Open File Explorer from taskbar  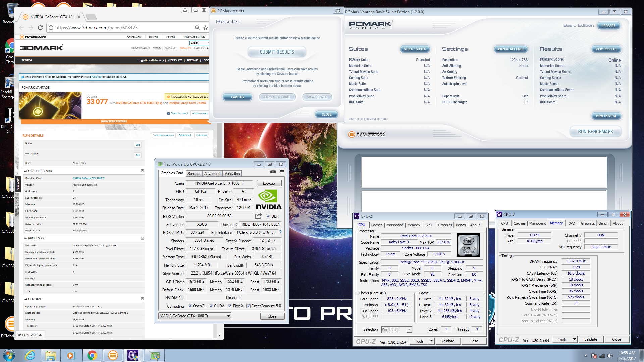coord(51,355)
